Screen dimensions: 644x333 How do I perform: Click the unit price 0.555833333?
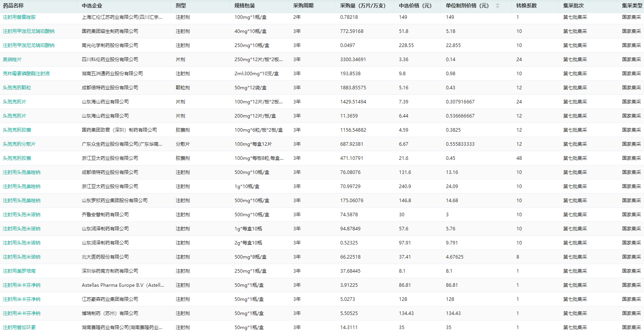460,144
